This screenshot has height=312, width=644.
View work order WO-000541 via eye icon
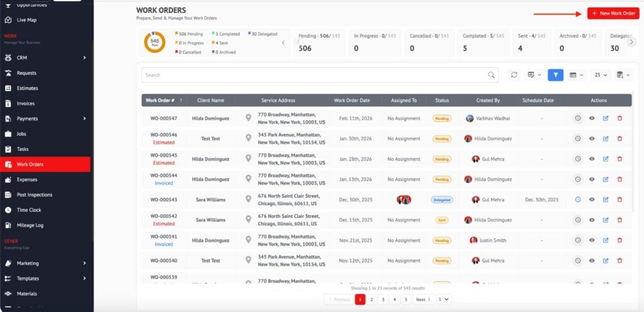592,240
